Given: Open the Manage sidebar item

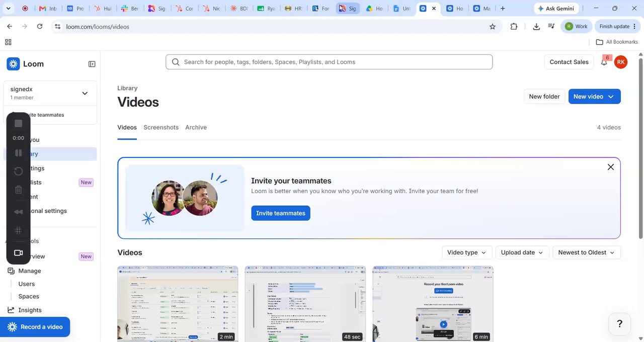Looking at the screenshot, I should 30,271.
